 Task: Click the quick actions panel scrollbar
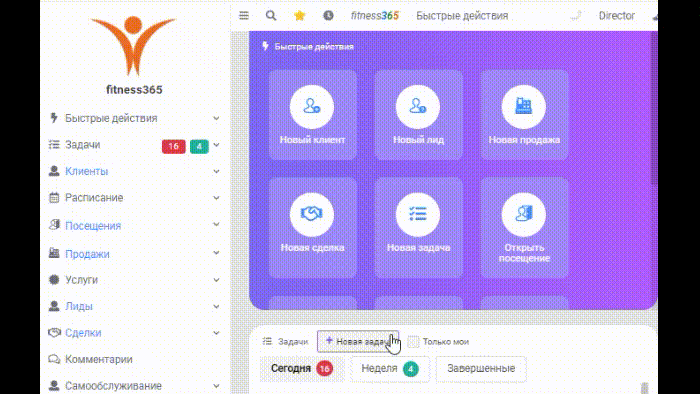coord(654,107)
